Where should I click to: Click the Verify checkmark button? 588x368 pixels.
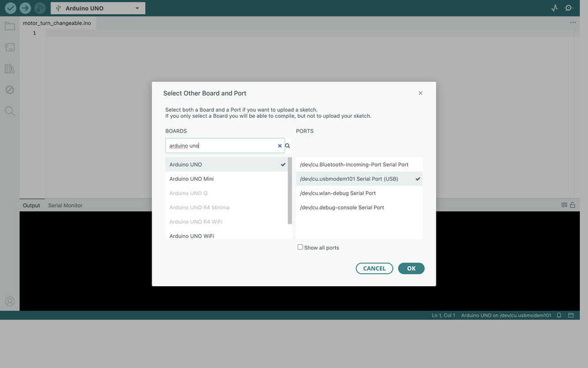11,8
